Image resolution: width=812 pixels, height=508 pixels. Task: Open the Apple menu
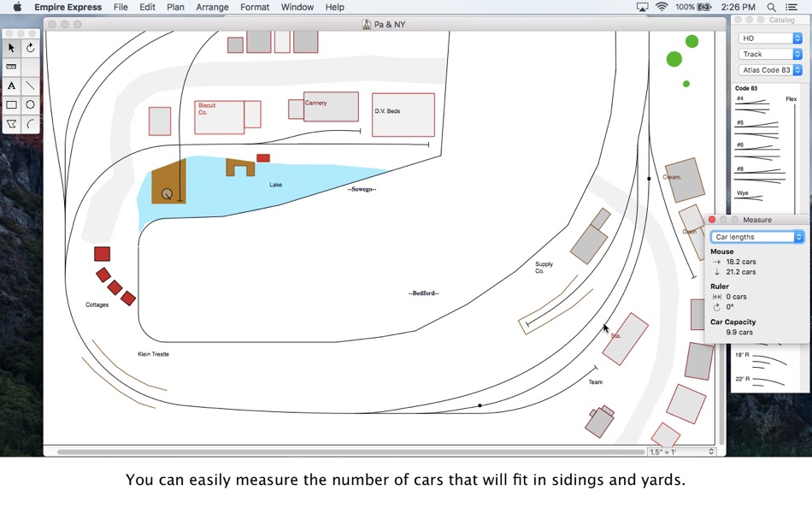17,7
